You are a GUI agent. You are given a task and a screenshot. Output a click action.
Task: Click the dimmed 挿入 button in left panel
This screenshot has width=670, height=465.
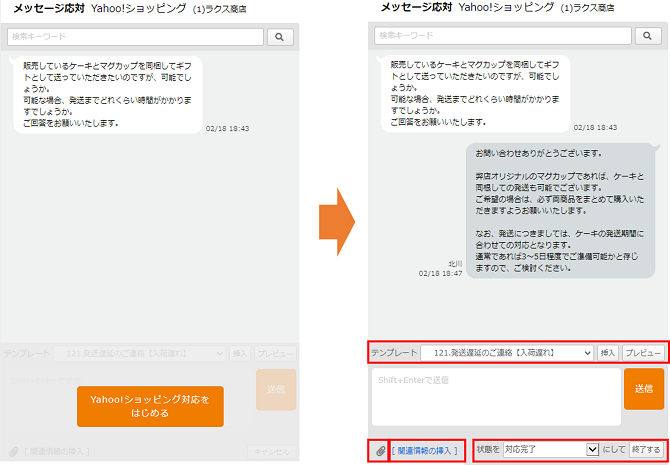point(240,353)
